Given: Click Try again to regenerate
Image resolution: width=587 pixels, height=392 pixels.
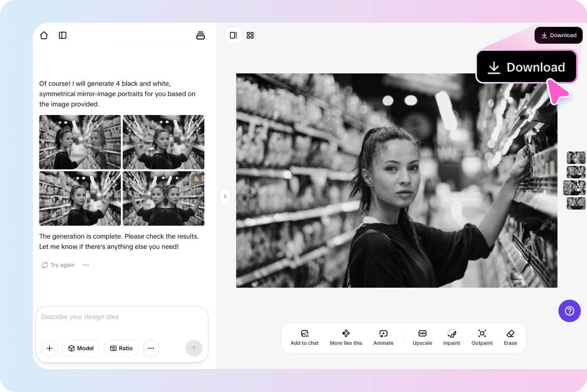Looking at the screenshot, I should click(58, 265).
